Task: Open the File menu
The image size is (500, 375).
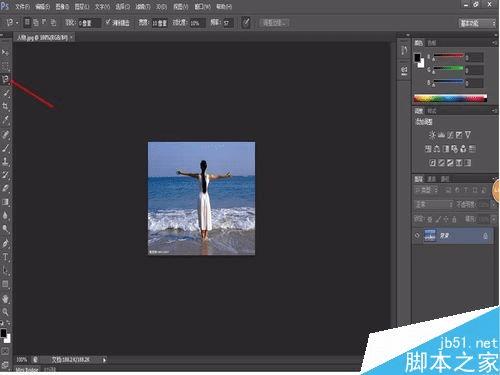Action: tap(23, 6)
